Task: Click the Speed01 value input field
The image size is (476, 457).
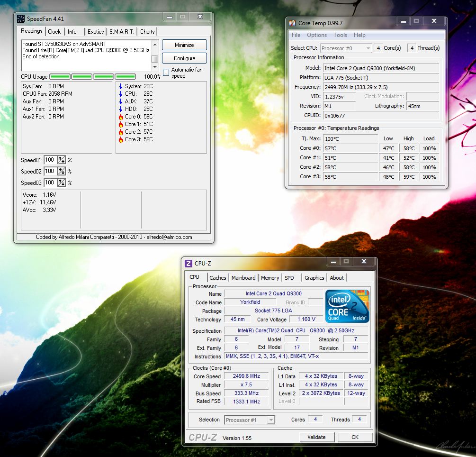Action: click(51, 160)
